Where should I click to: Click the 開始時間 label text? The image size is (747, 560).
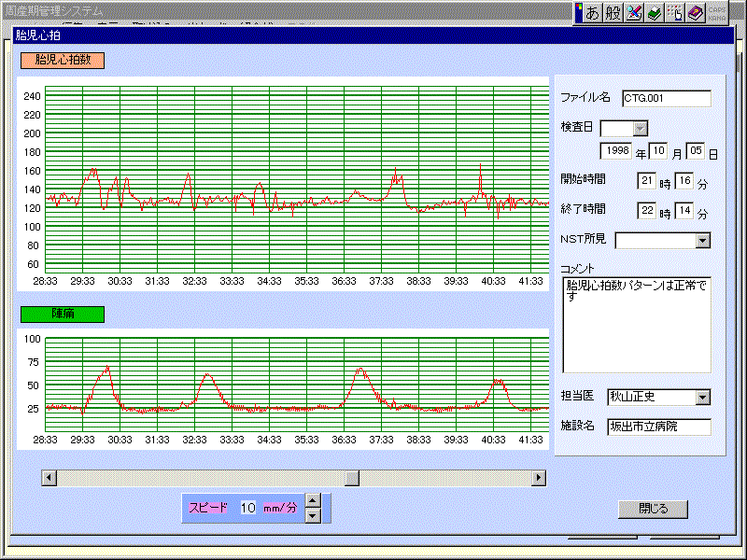[x=583, y=179]
